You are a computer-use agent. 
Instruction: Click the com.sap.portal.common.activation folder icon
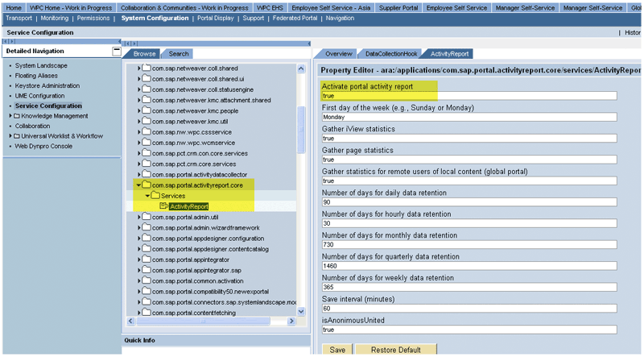point(147,280)
